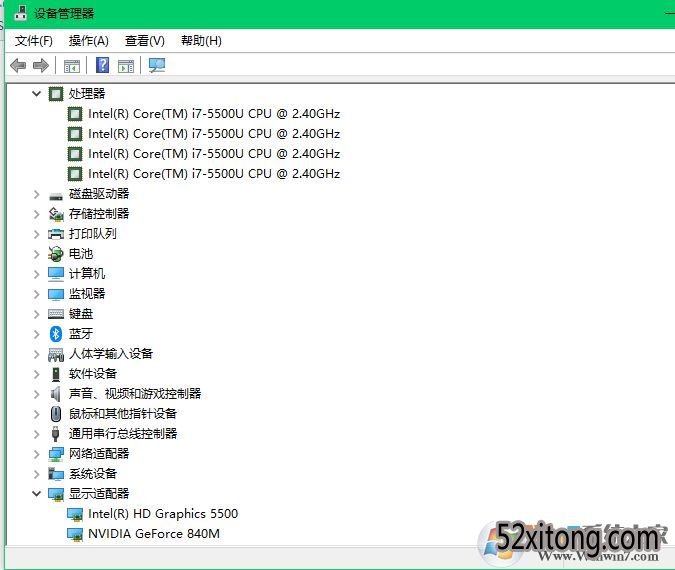Click the 鼠标和其他指针设备 mouse icon

point(56,414)
